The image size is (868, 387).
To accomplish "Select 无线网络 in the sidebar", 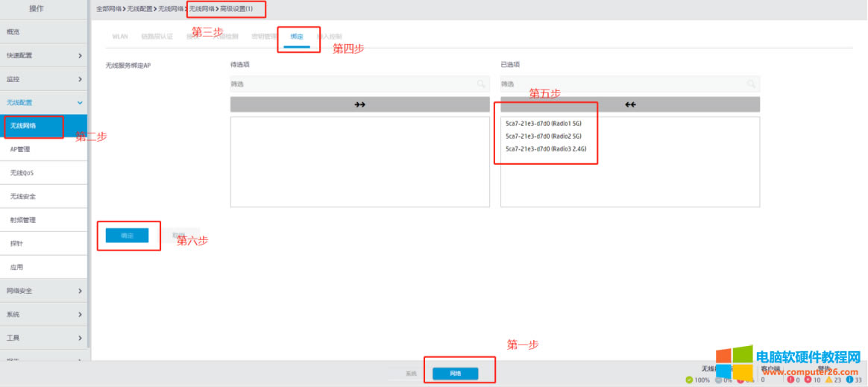I will click(43, 126).
